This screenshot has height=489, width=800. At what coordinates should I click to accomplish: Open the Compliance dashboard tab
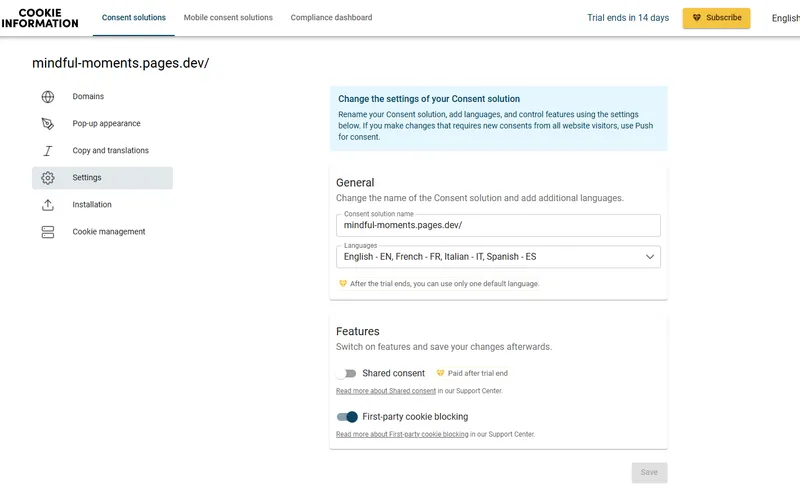coord(331,17)
